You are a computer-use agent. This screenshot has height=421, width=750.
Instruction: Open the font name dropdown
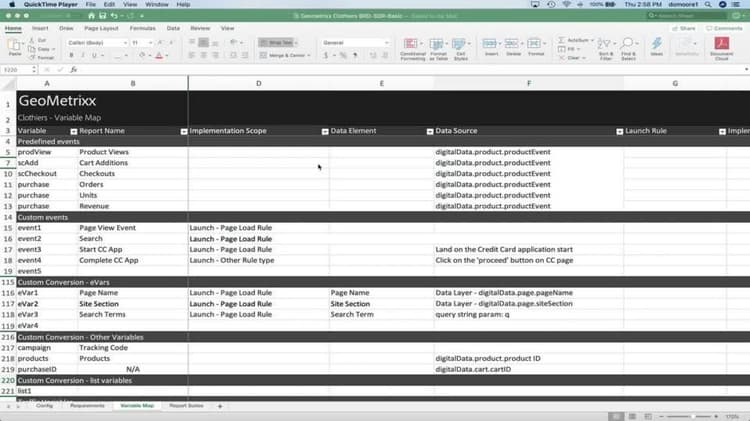(x=125, y=43)
